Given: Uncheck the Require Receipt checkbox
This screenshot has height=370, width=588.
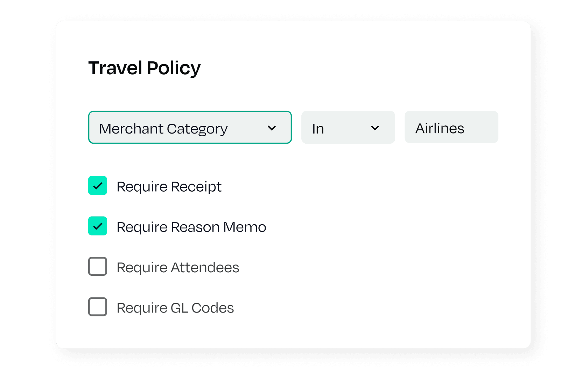Looking at the screenshot, I should [x=98, y=186].
